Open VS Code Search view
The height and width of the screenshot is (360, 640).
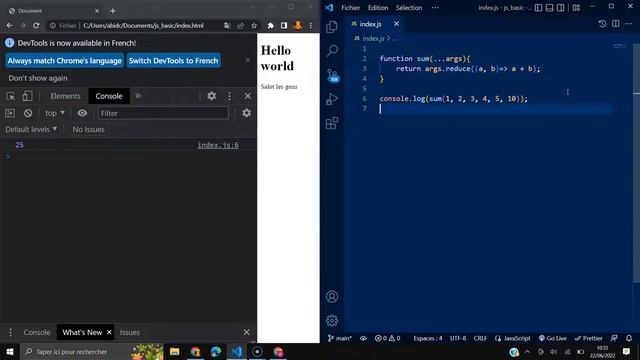coord(332,51)
